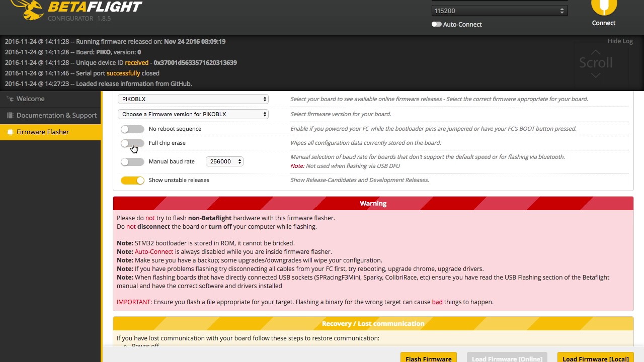
Task: Click the Documentation & Support icon
Action: [x=10, y=116]
